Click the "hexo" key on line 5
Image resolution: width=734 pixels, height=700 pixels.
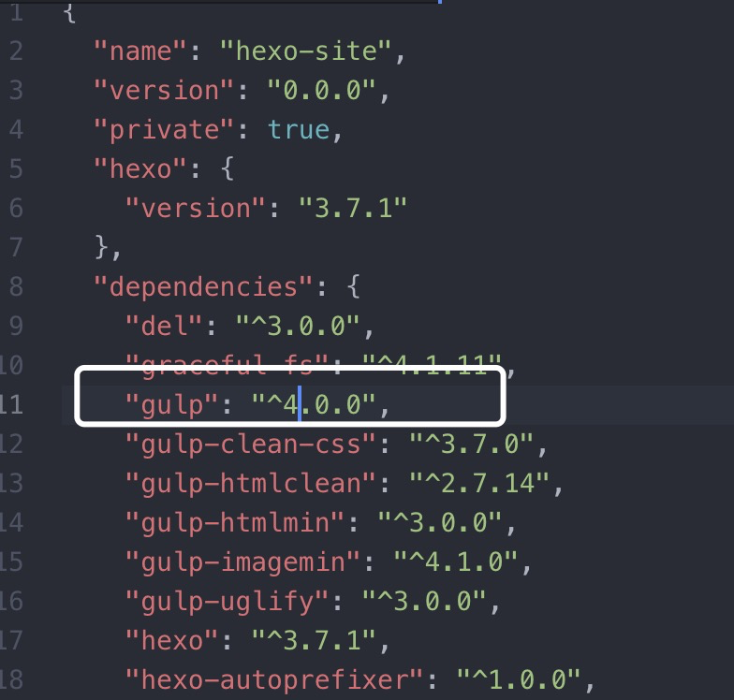coord(140,168)
